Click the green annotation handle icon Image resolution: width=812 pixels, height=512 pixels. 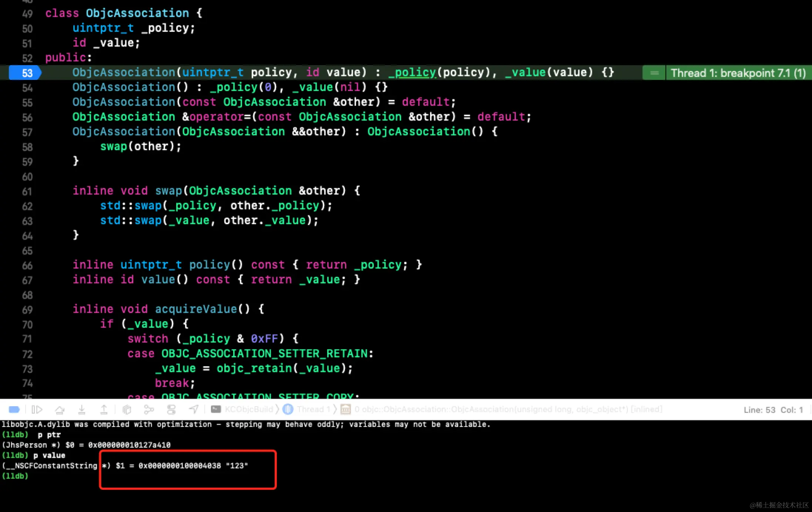pos(654,73)
